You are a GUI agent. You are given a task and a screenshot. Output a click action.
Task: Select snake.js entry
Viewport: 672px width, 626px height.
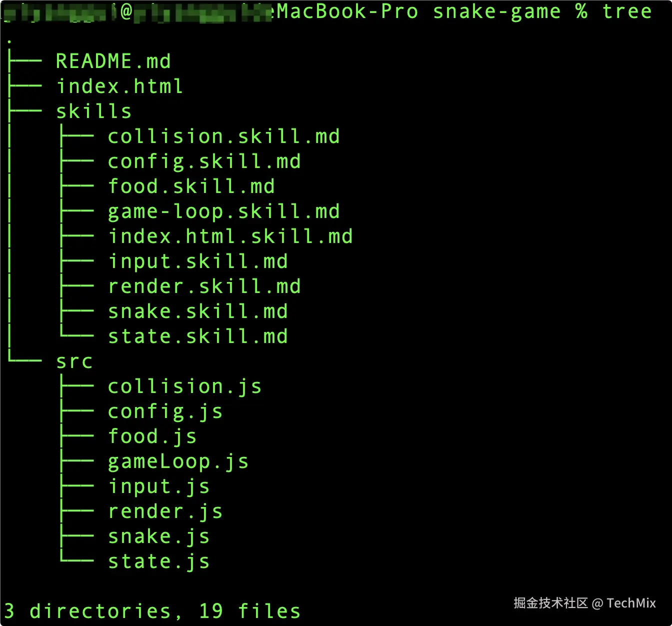pos(159,536)
